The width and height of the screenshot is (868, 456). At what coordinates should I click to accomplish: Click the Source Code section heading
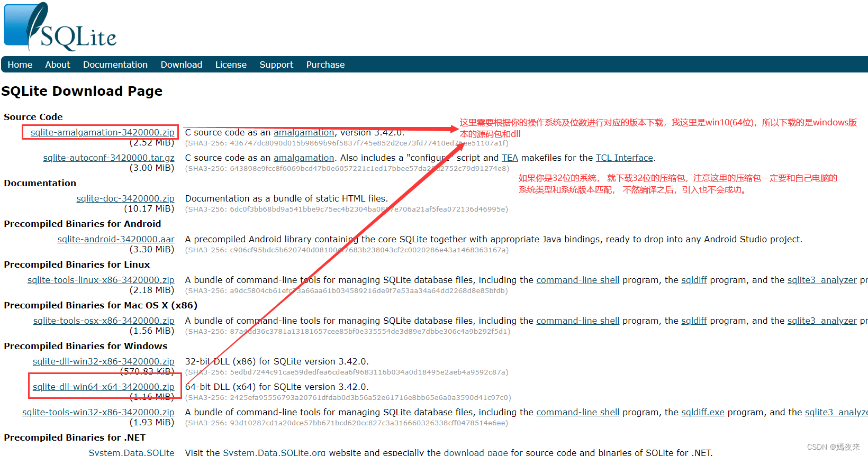click(x=33, y=117)
